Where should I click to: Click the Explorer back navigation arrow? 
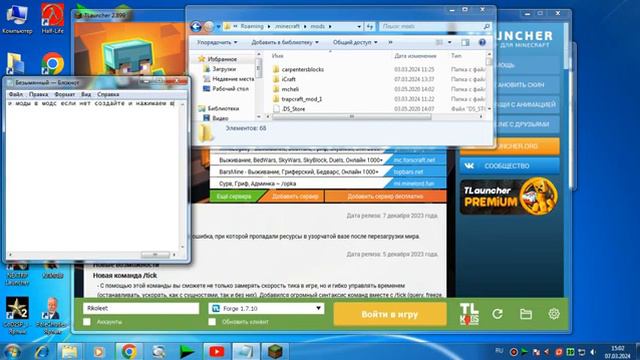pyautogui.click(x=196, y=27)
